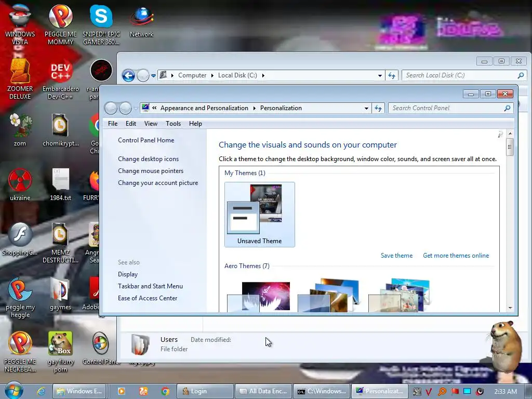Select the 1984.txt file icon
Screen dimensions: 532x399
[x=60, y=184]
